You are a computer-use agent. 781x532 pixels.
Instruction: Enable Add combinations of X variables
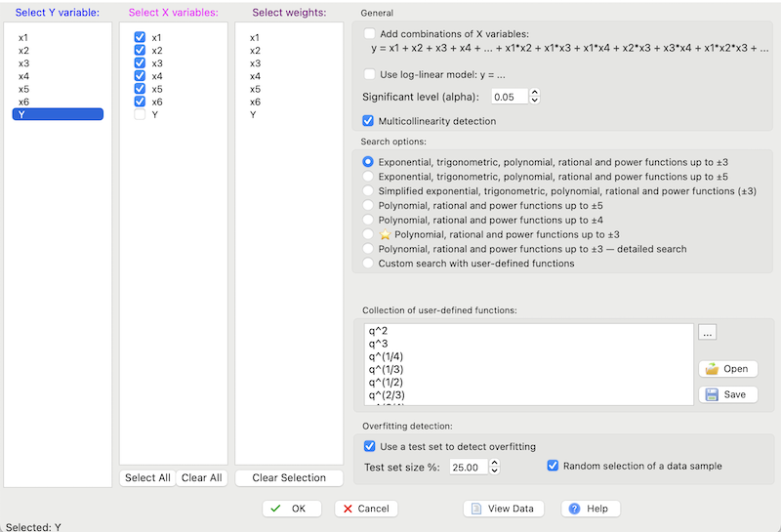point(370,34)
